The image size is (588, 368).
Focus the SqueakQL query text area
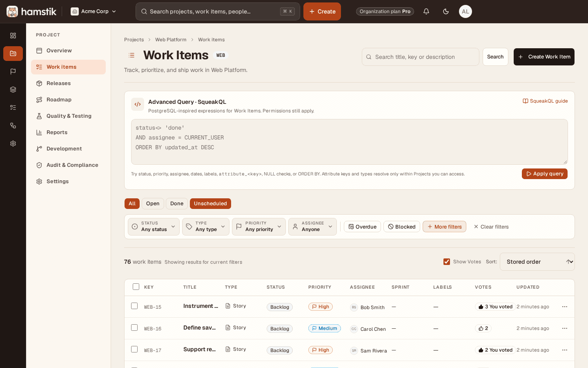coord(350,142)
